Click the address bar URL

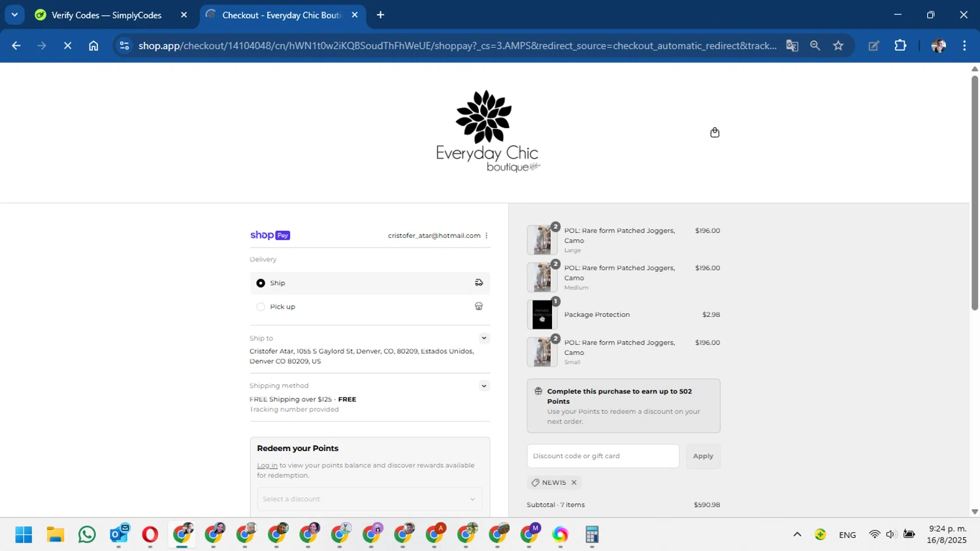(457, 46)
